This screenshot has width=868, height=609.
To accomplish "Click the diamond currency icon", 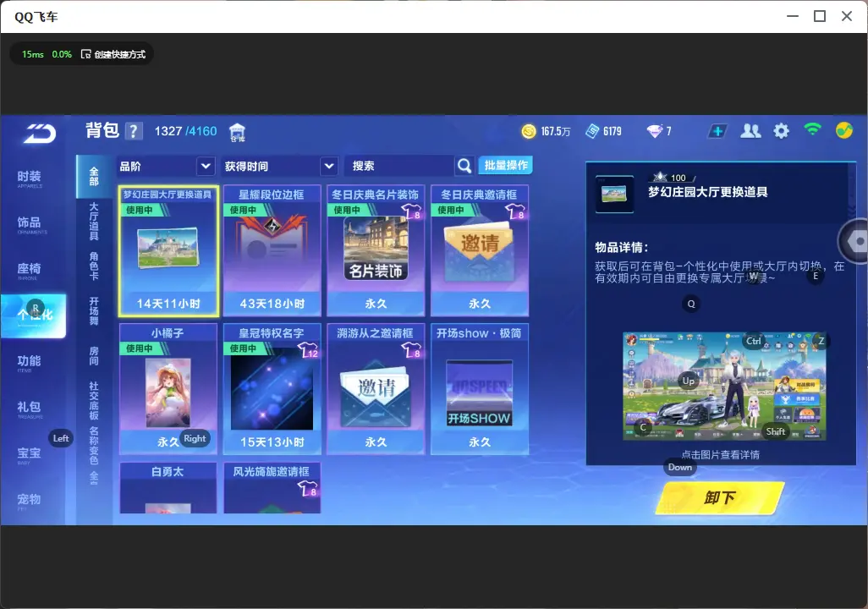I will [654, 131].
